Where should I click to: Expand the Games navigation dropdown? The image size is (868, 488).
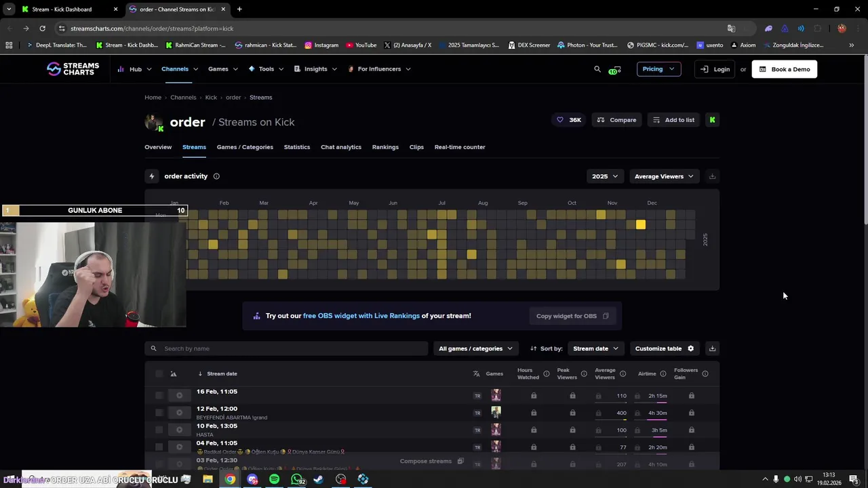coord(223,69)
